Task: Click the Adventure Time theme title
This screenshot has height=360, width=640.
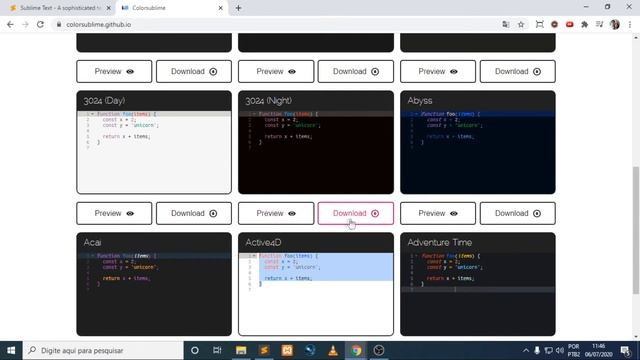Action: tap(440, 242)
